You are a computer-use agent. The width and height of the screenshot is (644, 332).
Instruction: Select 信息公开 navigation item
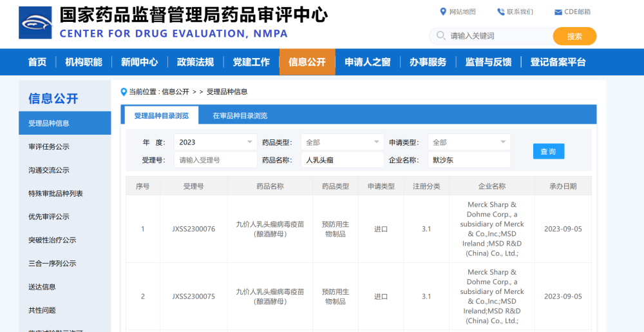pyautogui.click(x=307, y=62)
